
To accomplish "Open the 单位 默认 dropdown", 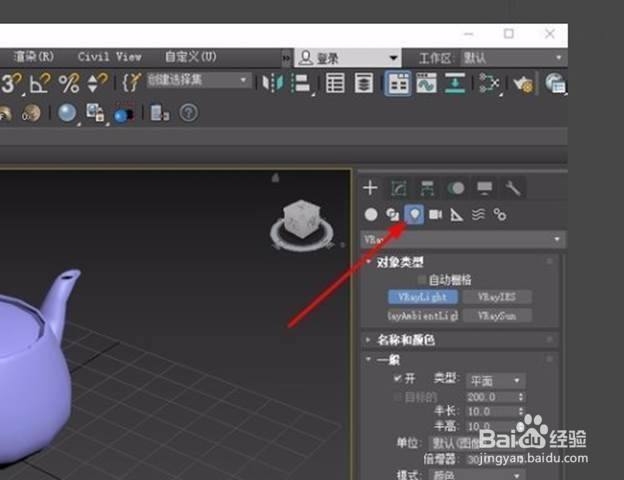I will click(x=477, y=443).
